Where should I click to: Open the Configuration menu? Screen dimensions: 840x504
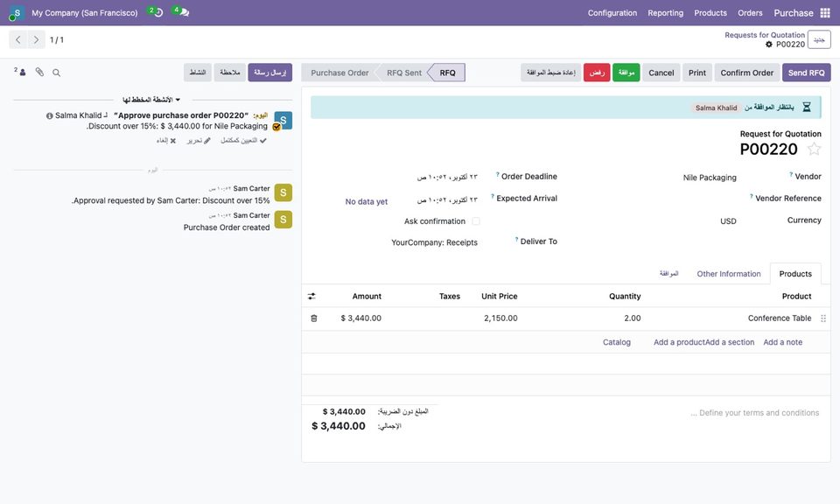(612, 13)
